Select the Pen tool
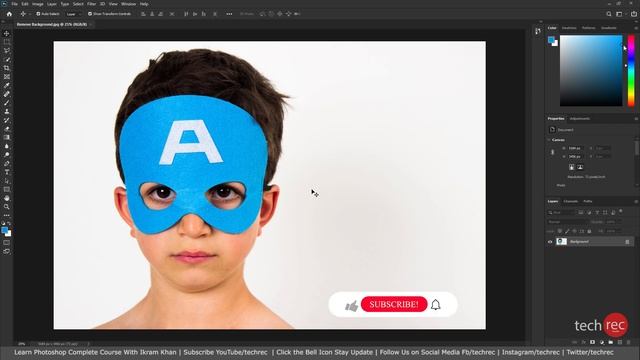The height and width of the screenshot is (360, 640). [x=7, y=164]
